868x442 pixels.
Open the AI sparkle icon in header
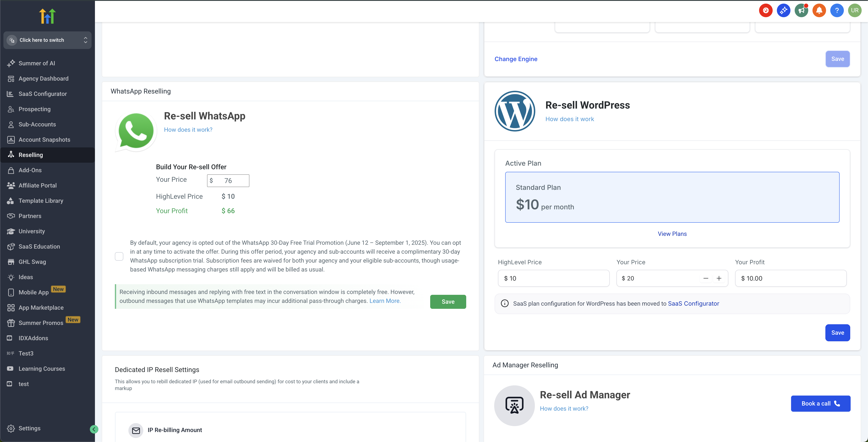783,10
